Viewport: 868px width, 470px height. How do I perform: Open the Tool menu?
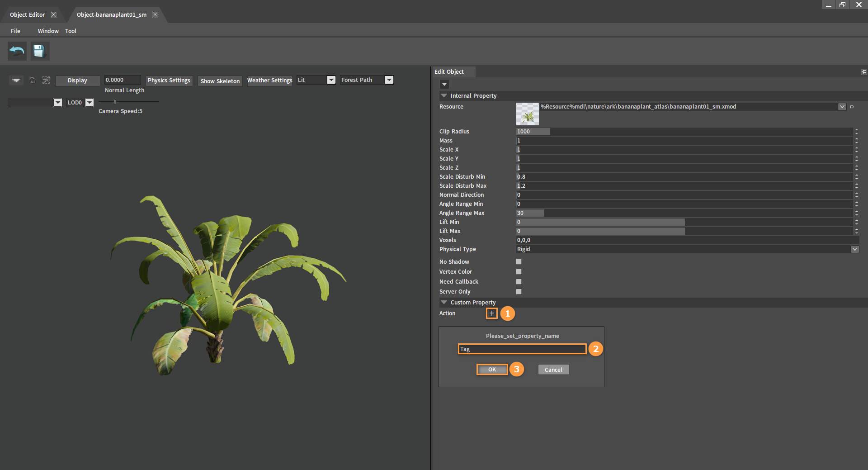point(71,31)
